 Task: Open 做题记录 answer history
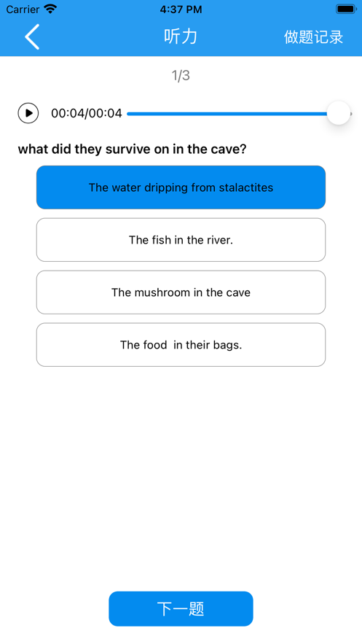(313, 37)
